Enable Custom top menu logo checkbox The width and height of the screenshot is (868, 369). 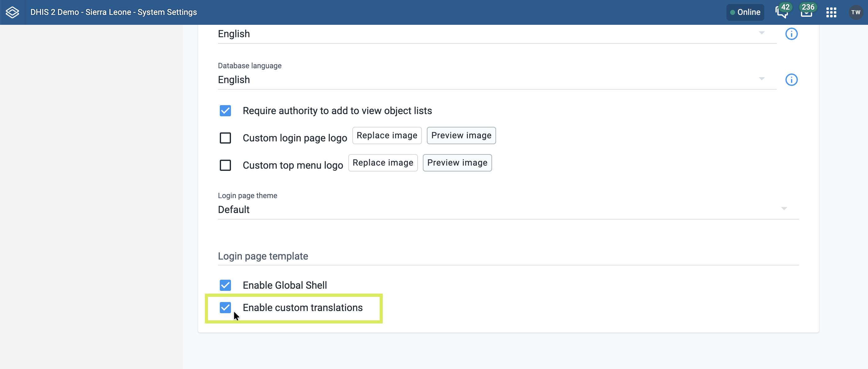point(225,165)
